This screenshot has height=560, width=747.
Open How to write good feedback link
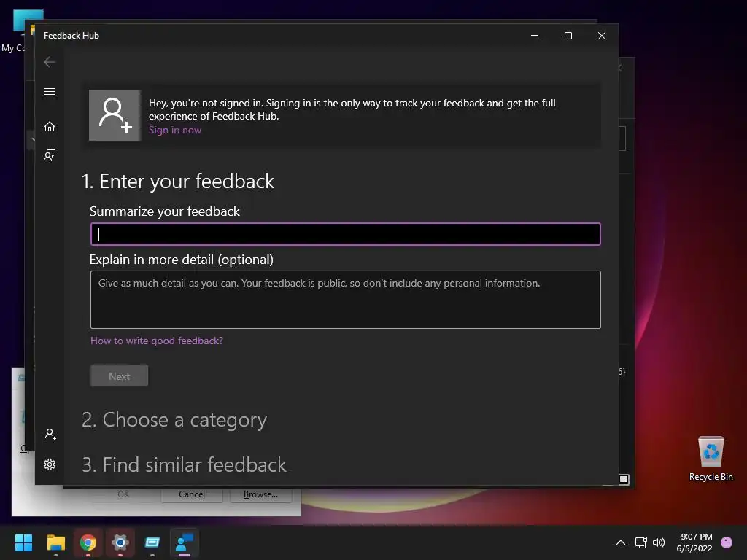(157, 341)
